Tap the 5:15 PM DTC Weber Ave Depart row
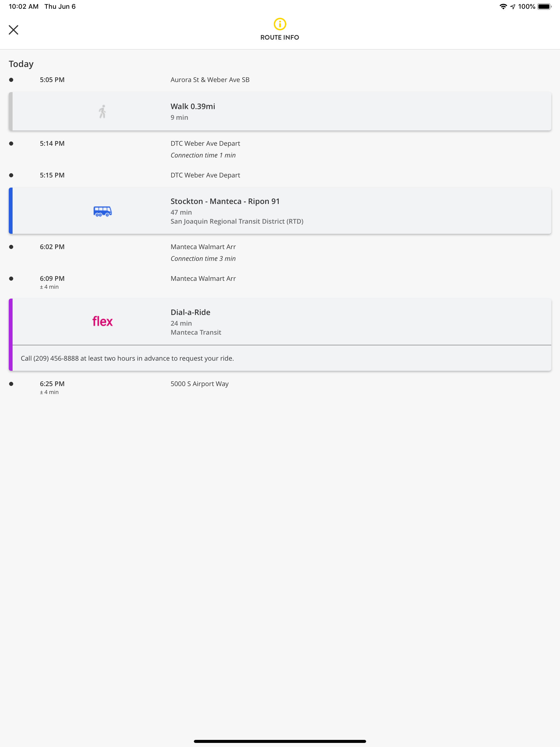 (x=205, y=175)
